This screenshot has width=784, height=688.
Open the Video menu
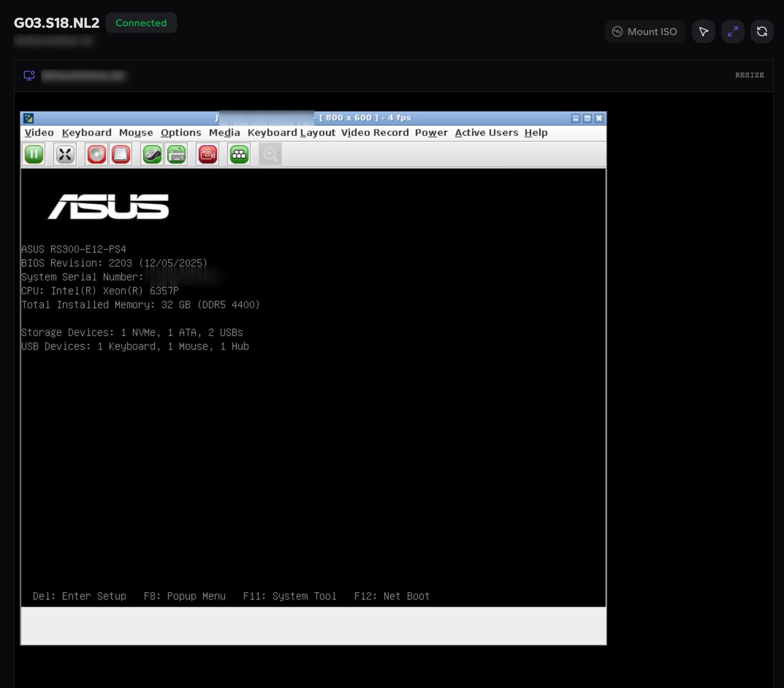pyautogui.click(x=39, y=133)
